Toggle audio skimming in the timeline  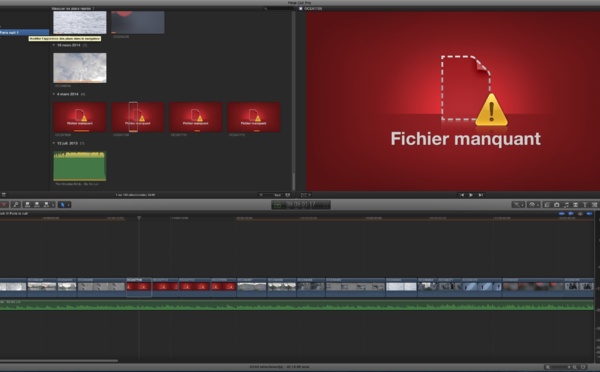pyautogui.click(x=571, y=214)
